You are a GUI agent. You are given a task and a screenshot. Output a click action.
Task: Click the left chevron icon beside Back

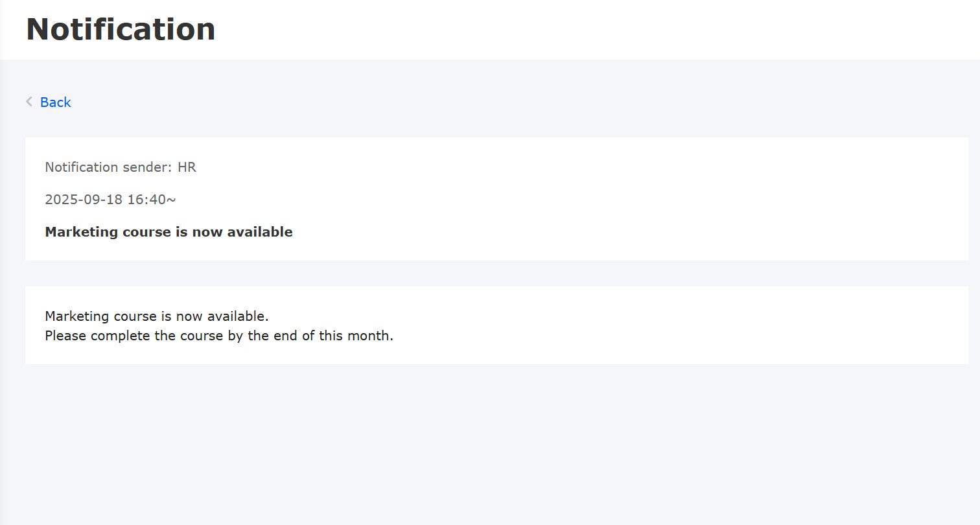pos(29,102)
